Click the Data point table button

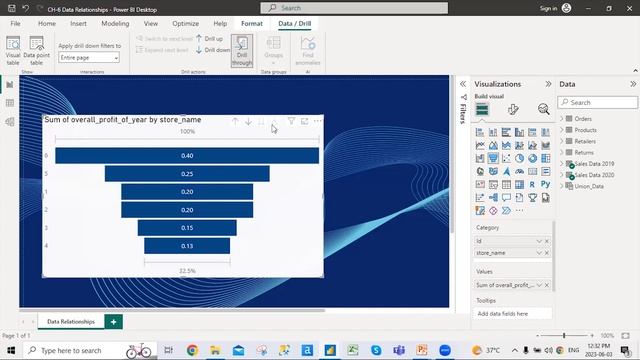[x=36, y=51]
